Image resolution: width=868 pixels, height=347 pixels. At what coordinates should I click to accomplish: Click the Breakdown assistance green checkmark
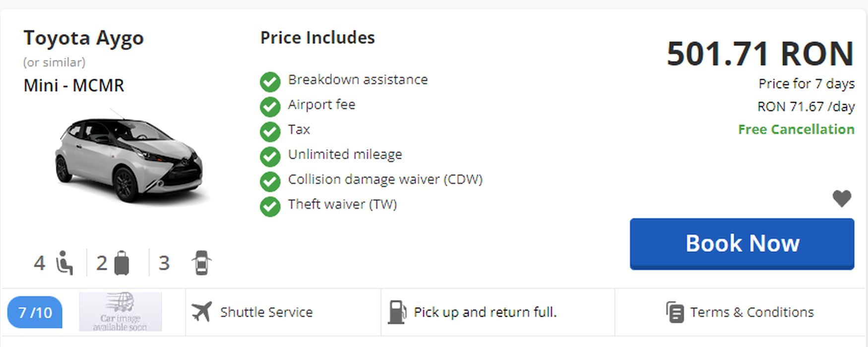pos(270,82)
